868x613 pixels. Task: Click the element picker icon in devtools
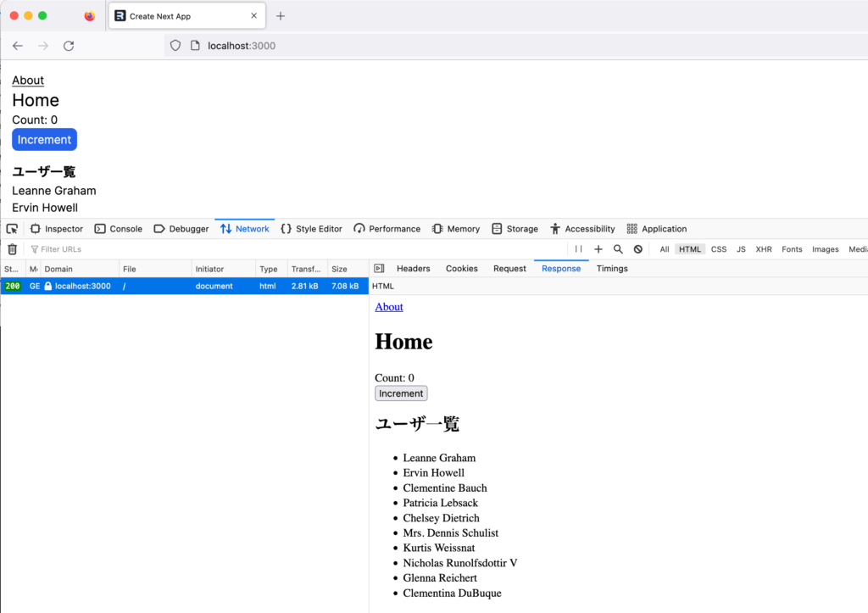coord(12,229)
